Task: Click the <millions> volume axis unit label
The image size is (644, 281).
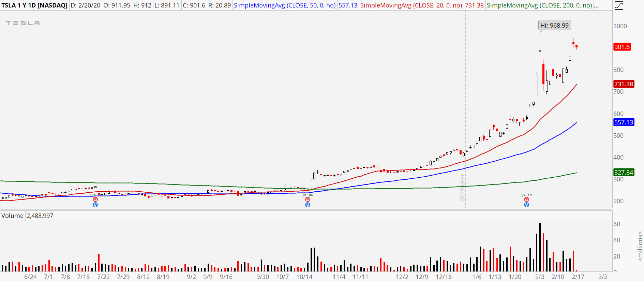Action: pos(640,246)
